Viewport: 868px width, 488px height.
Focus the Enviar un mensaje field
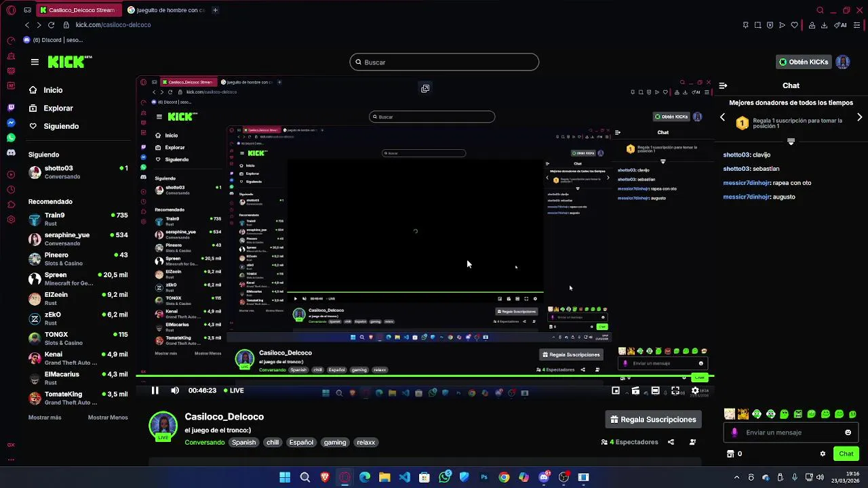pyautogui.click(x=790, y=432)
